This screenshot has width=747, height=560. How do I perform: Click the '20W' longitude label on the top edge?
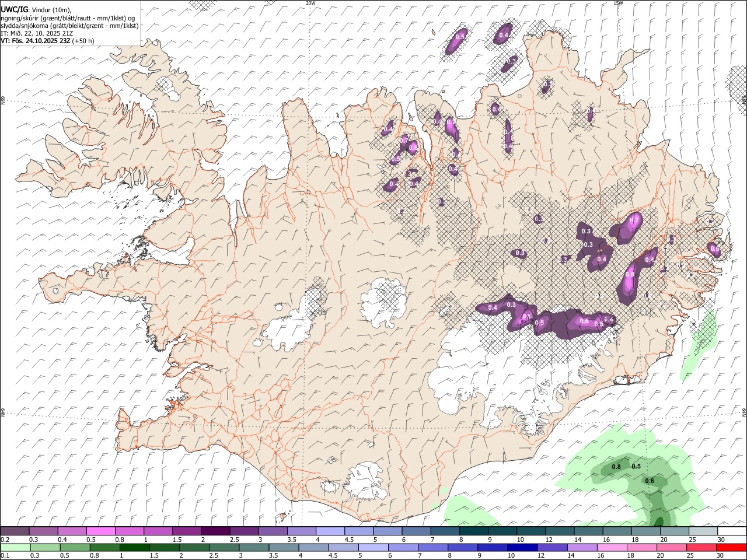click(x=310, y=3)
